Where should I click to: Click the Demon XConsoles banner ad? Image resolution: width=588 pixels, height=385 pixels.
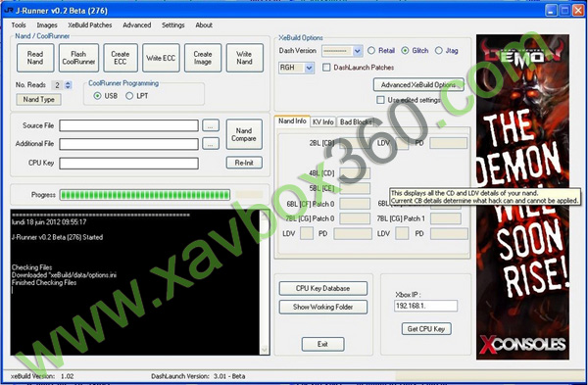(x=522, y=197)
